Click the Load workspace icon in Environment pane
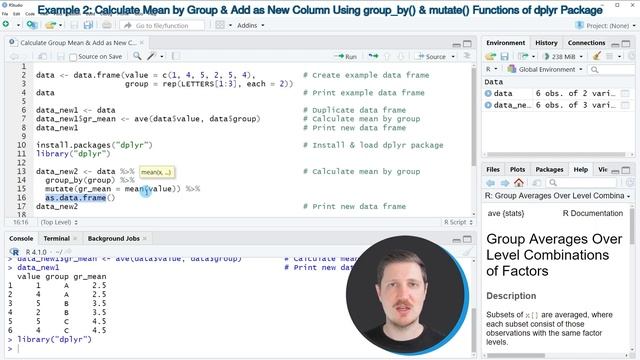Image resolution: width=640 pixels, height=360 pixels. pos(491,56)
